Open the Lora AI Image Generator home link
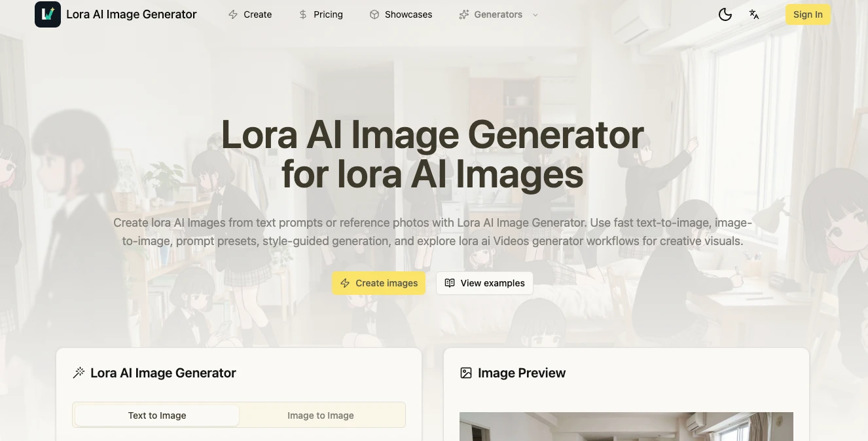The height and width of the screenshot is (441, 868). [x=116, y=14]
